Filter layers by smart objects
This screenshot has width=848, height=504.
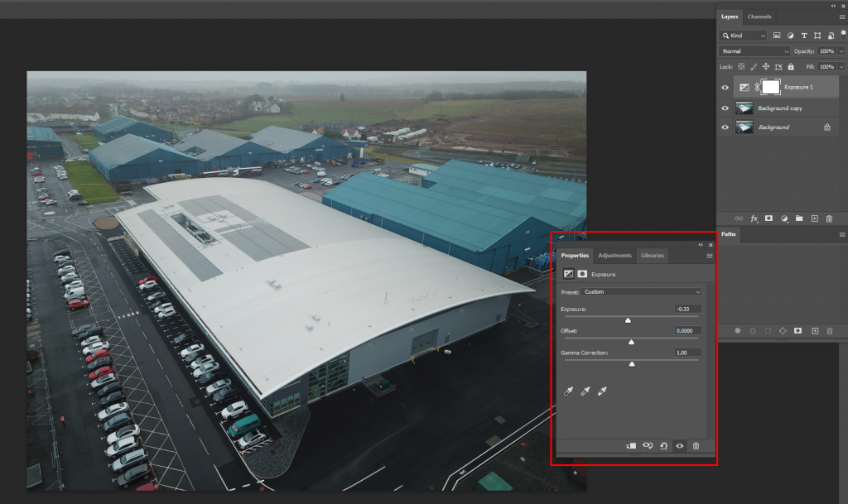831,36
